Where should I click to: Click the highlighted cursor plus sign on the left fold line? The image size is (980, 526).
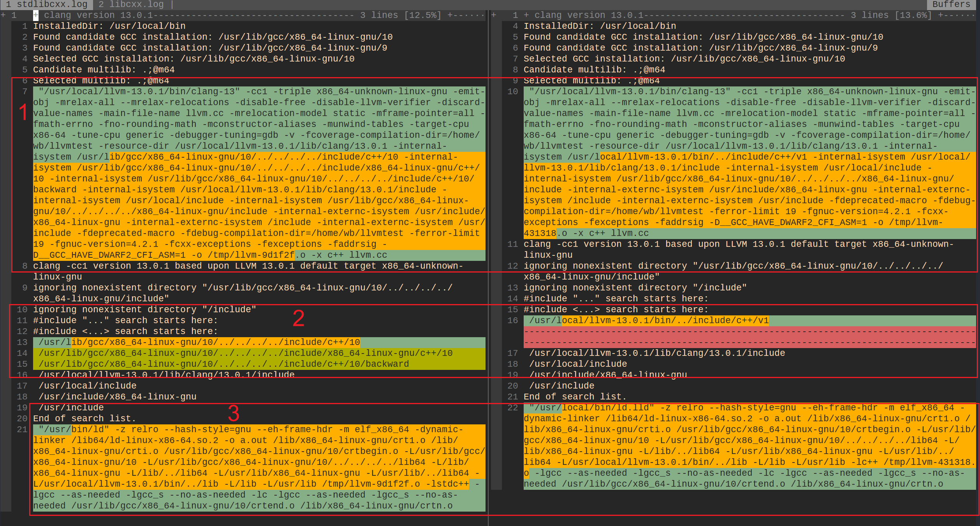point(36,15)
